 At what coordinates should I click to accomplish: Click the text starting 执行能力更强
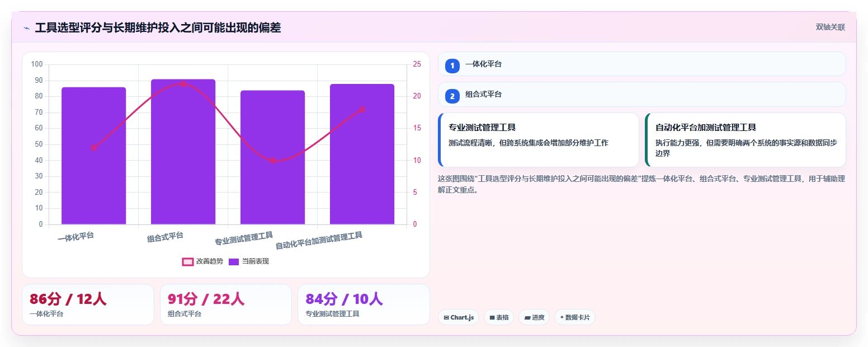tap(746, 148)
